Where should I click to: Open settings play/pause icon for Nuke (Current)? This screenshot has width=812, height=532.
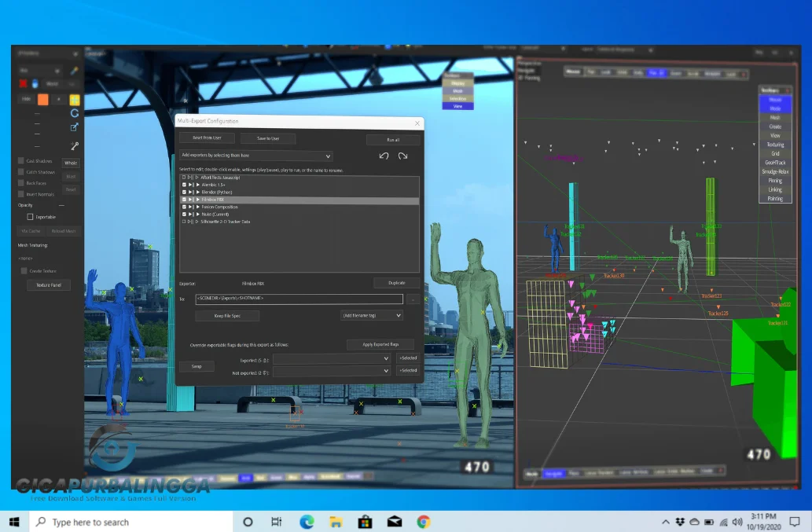click(190, 214)
